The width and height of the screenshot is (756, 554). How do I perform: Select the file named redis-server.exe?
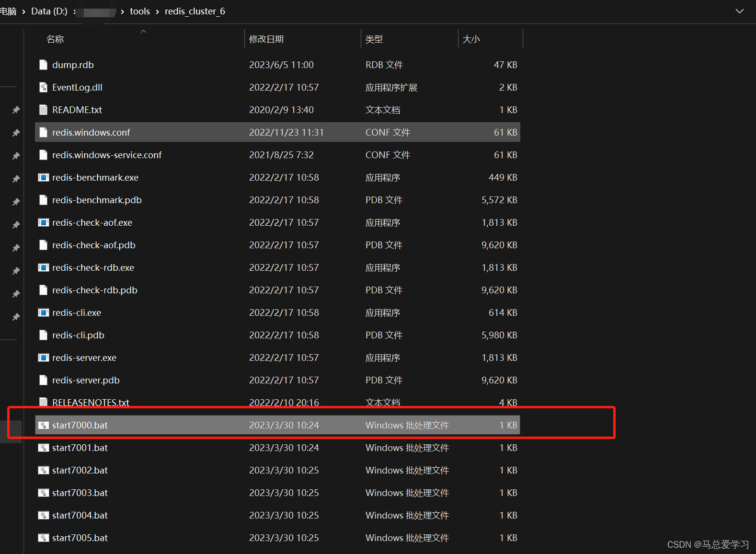pos(84,358)
